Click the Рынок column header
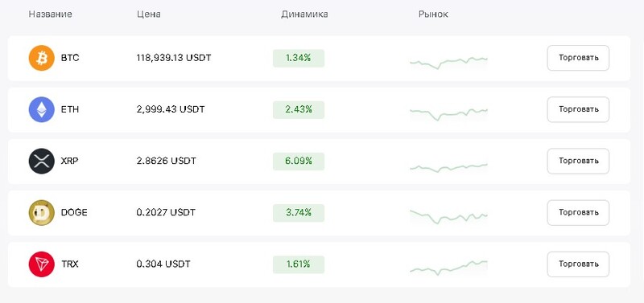The height and width of the screenshot is (303, 644). click(433, 14)
